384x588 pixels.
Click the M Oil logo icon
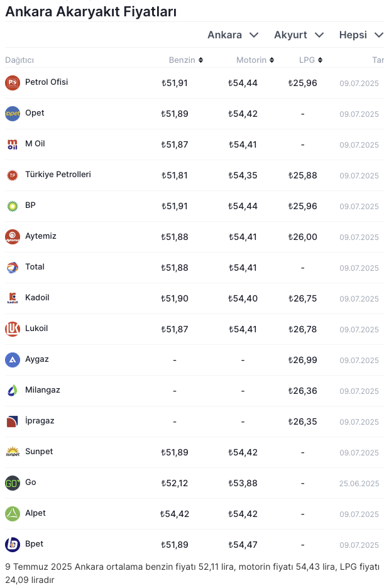click(x=13, y=144)
